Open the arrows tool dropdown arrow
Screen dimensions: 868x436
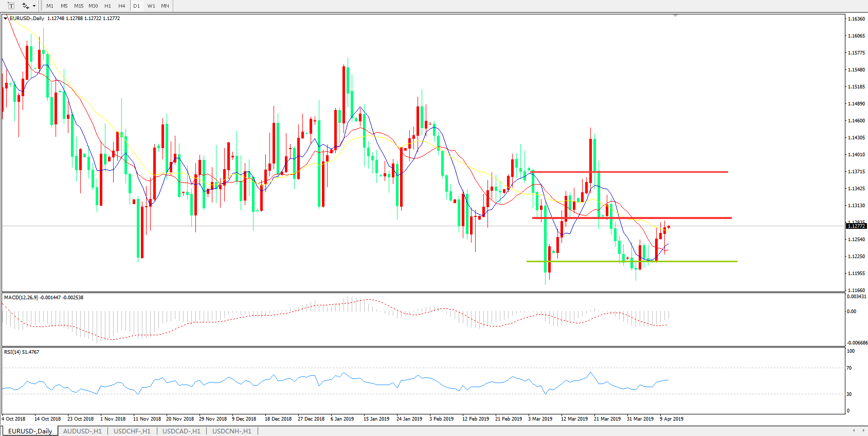[34, 6]
